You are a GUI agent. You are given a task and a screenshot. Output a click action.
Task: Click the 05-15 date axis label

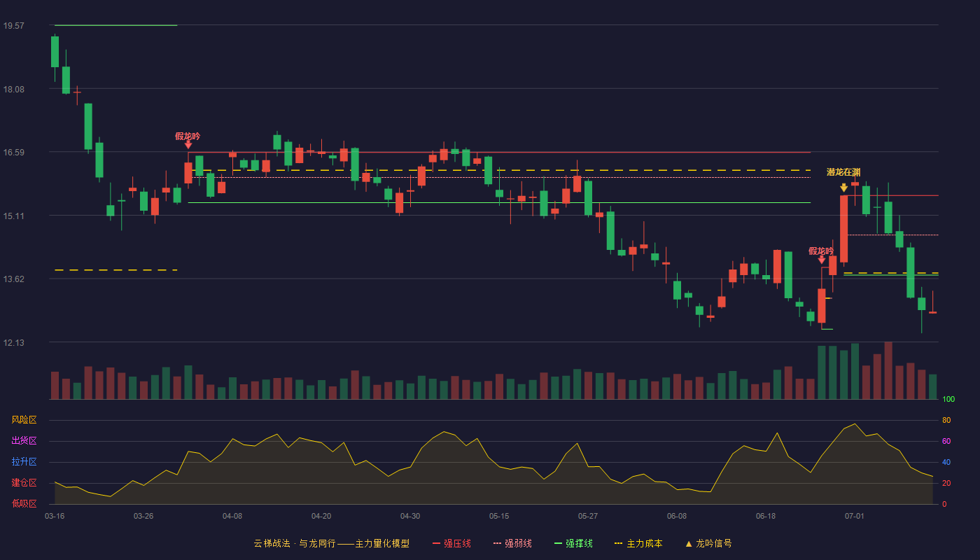(499, 516)
